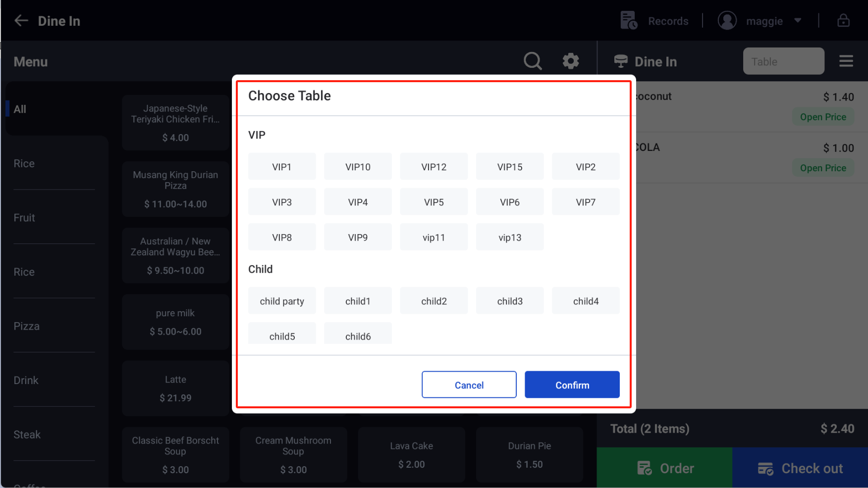Image resolution: width=868 pixels, height=488 pixels.
Task: Choose the Cream Mushroom Soup item
Action: 293,454
